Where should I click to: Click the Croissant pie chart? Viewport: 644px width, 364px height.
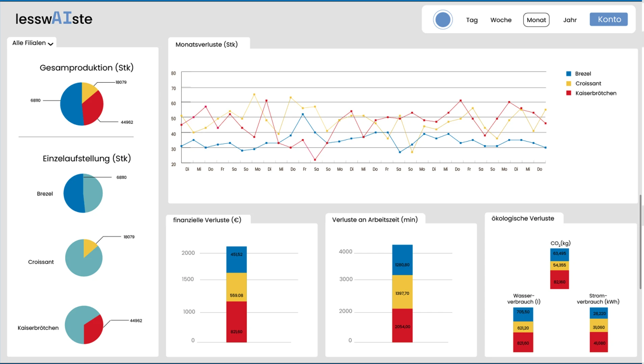coord(84,258)
